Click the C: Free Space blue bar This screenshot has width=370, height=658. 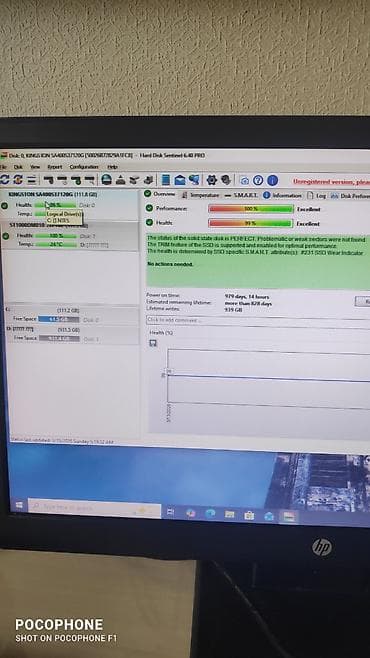pyautogui.click(x=59, y=319)
